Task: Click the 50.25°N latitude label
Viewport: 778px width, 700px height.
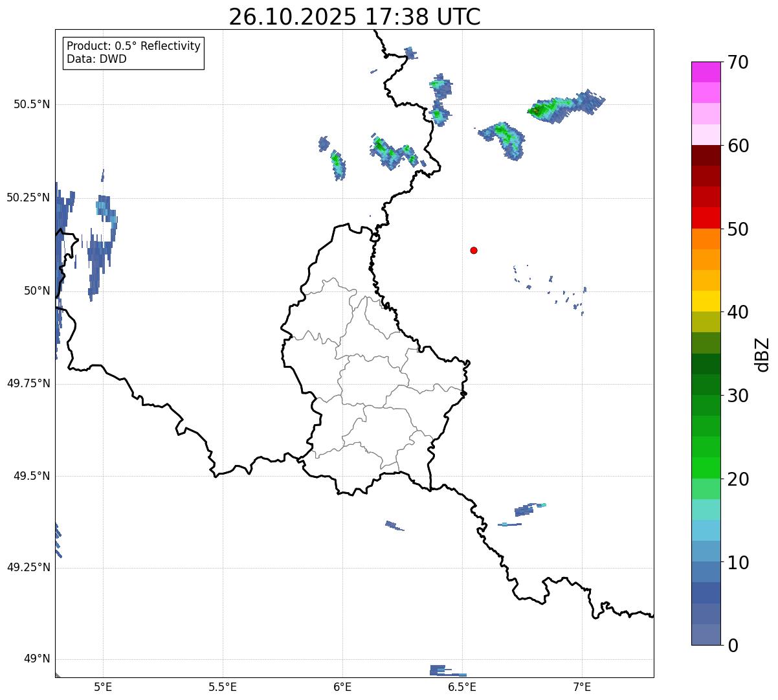Action: 28,198
